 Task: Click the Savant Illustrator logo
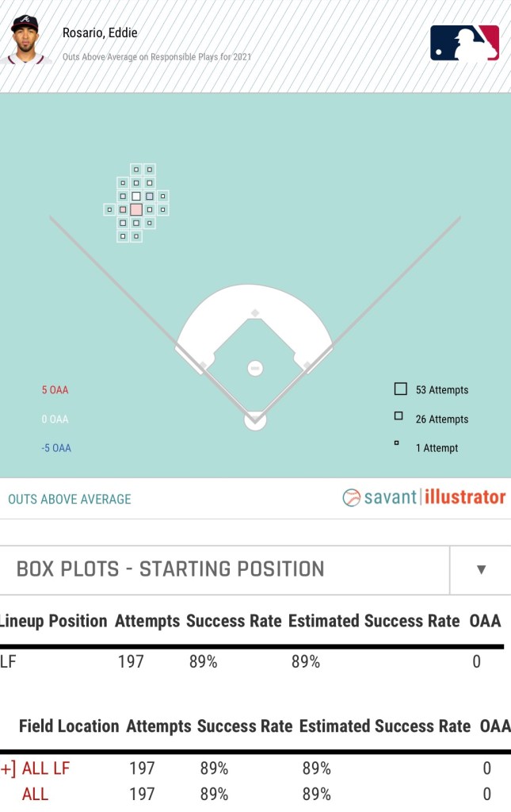pos(424,497)
